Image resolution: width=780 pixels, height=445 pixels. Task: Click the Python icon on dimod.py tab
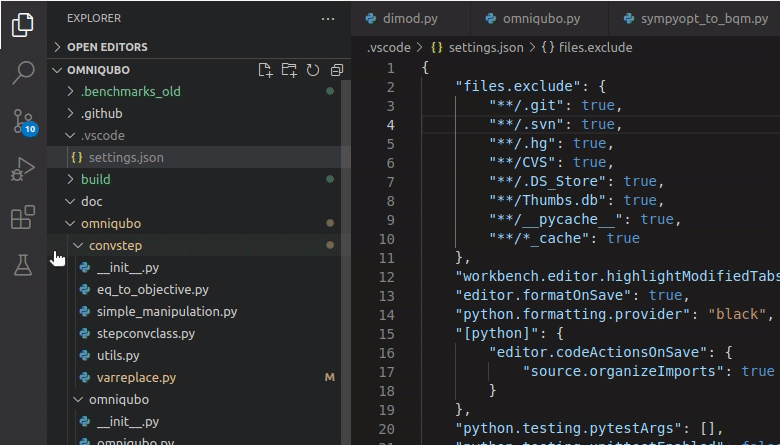pos(371,19)
